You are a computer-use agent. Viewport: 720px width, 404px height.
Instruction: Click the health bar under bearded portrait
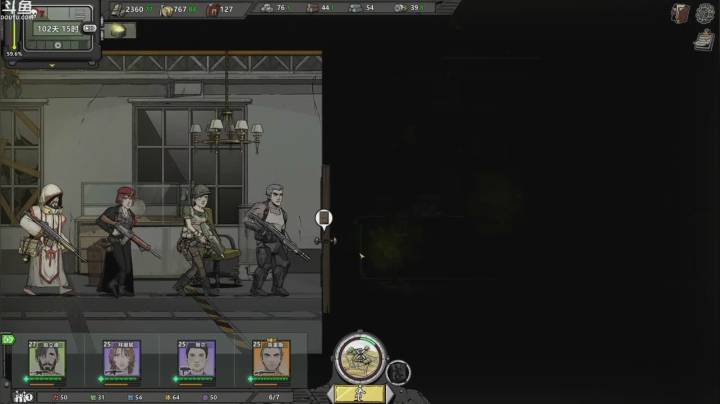coord(46,379)
